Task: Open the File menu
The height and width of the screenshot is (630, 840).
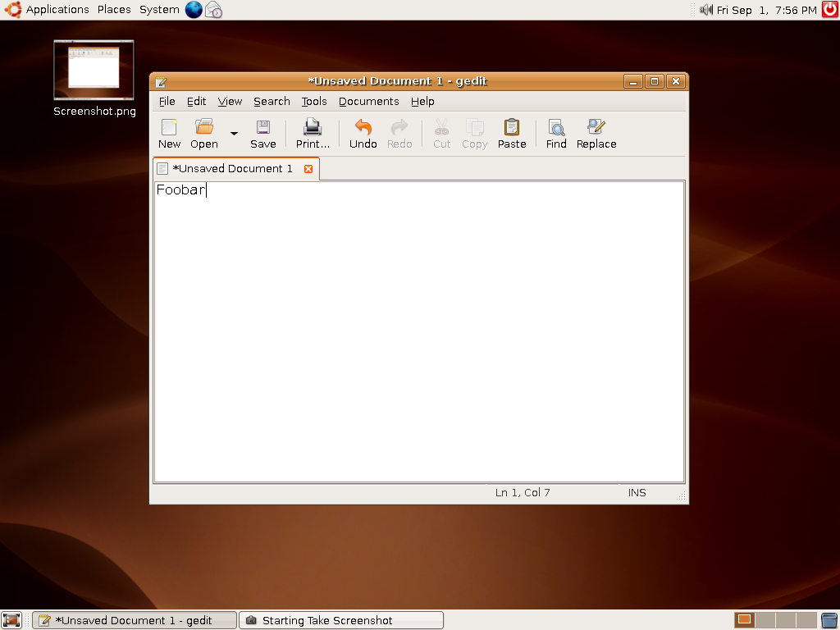Action: (x=167, y=102)
